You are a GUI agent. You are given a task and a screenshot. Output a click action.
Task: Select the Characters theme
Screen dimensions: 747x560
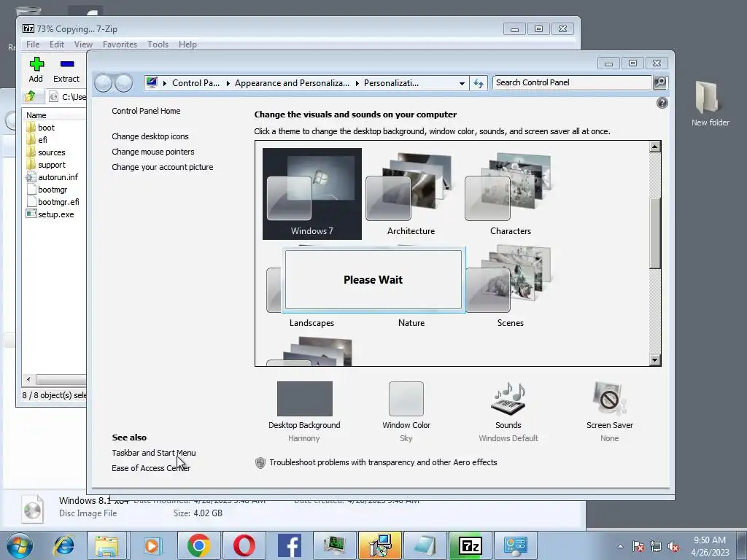(510, 194)
